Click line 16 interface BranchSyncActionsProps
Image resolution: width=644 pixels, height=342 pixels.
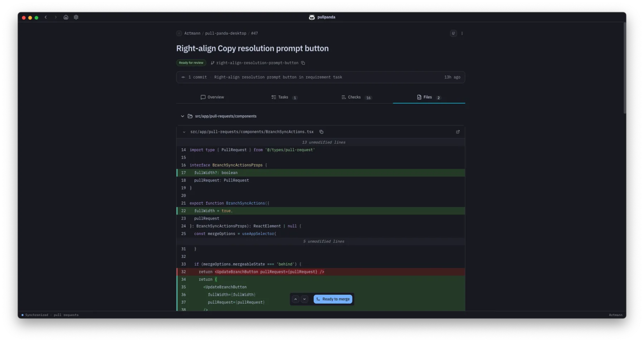pyautogui.click(x=321, y=165)
